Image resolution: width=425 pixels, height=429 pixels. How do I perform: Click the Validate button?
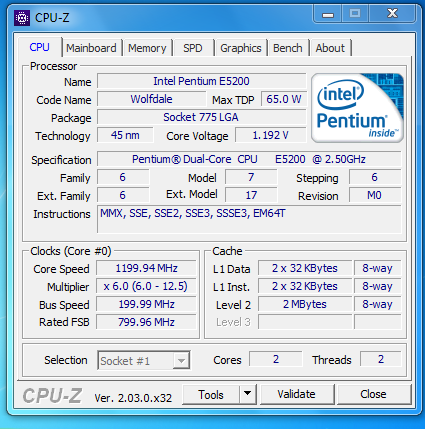pyautogui.click(x=297, y=394)
